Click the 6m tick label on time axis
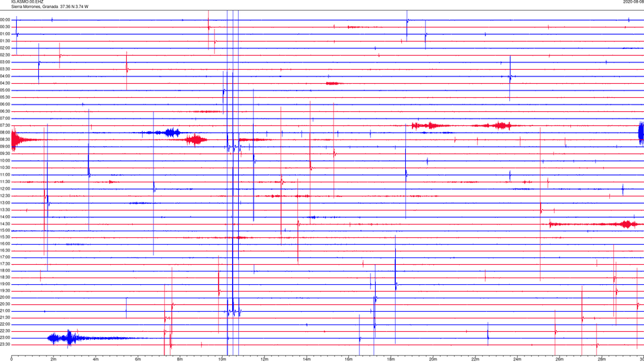The height and width of the screenshot is (362, 644). (138, 359)
